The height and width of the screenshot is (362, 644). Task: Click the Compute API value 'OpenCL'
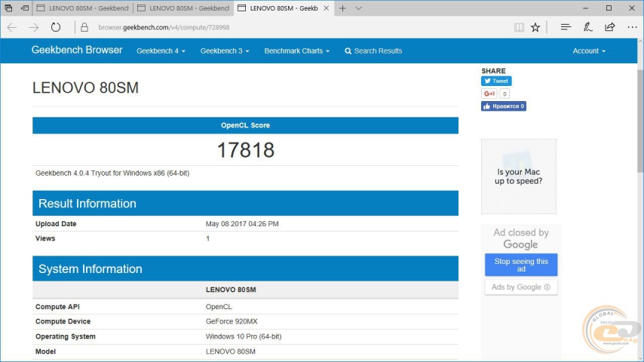(219, 306)
